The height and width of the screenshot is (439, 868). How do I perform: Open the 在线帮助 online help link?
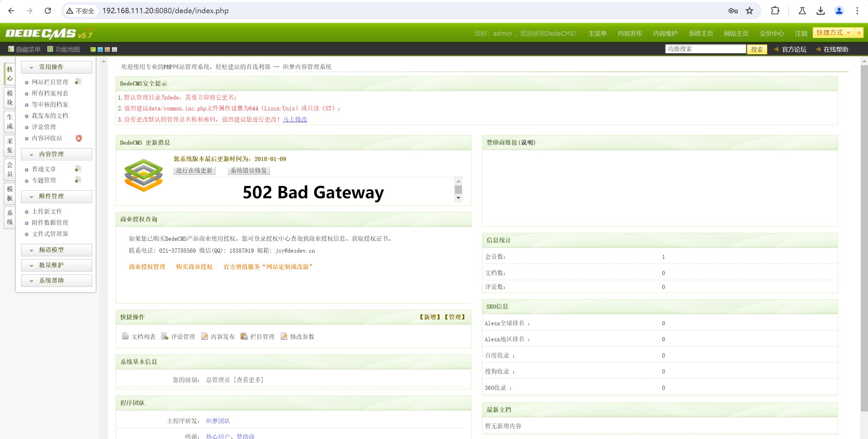[832, 49]
